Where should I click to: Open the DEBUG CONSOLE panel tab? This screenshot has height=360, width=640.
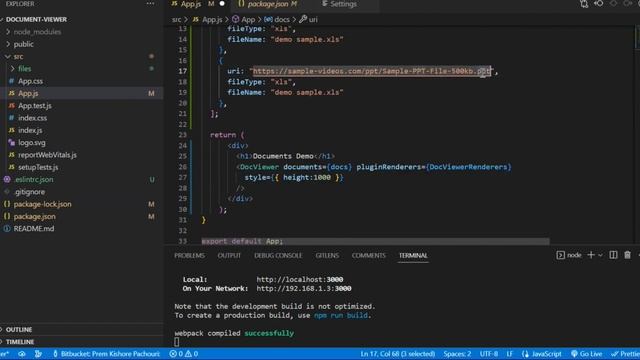pyautogui.click(x=278, y=256)
